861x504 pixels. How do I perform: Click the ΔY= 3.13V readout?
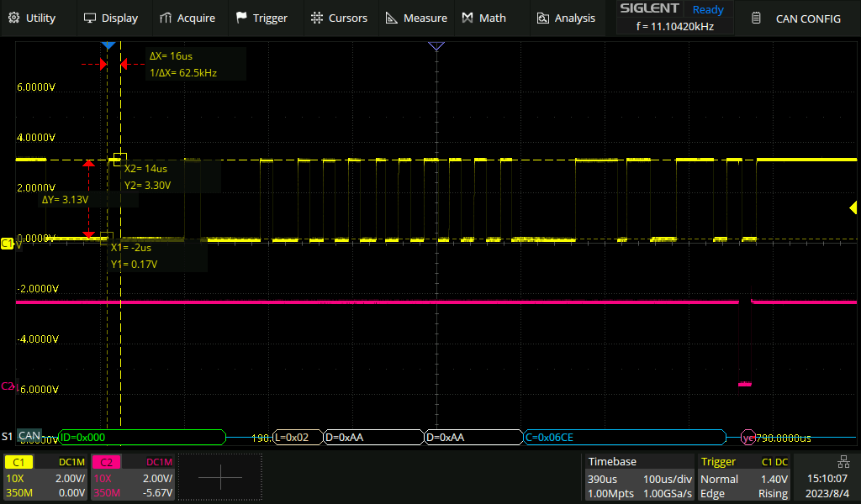click(65, 200)
